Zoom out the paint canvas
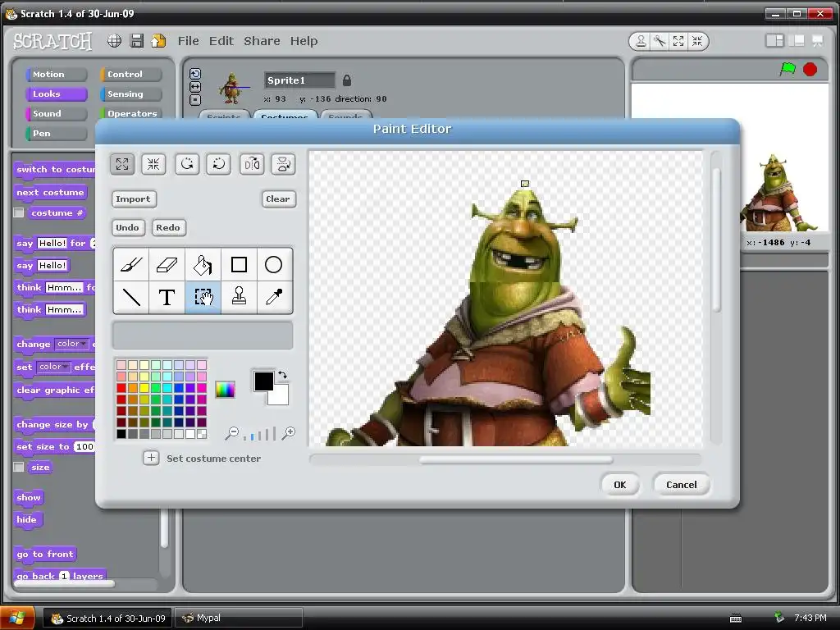The image size is (840, 630). click(x=231, y=433)
